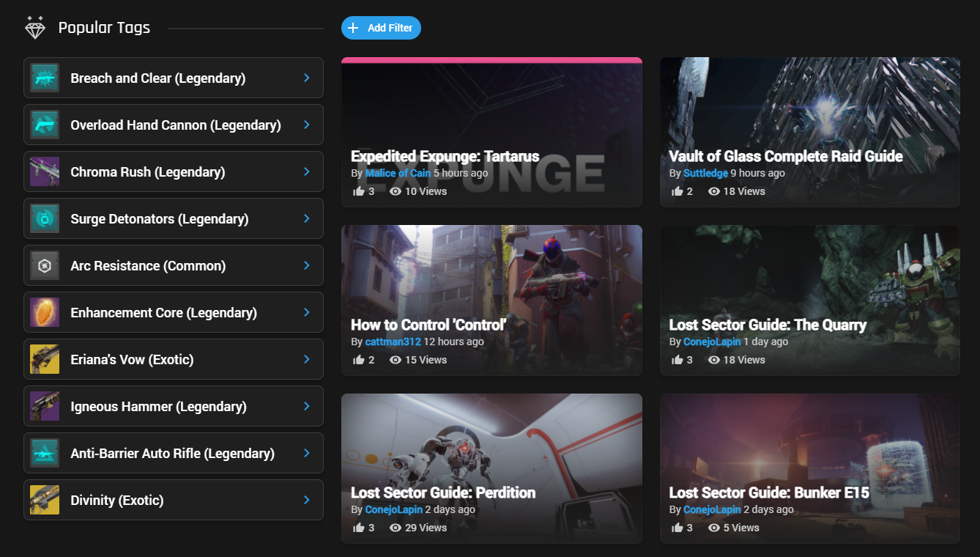The width and height of the screenshot is (980, 557).
Task: Click the Chroma Rush weapon icon
Action: click(x=45, y=171)
